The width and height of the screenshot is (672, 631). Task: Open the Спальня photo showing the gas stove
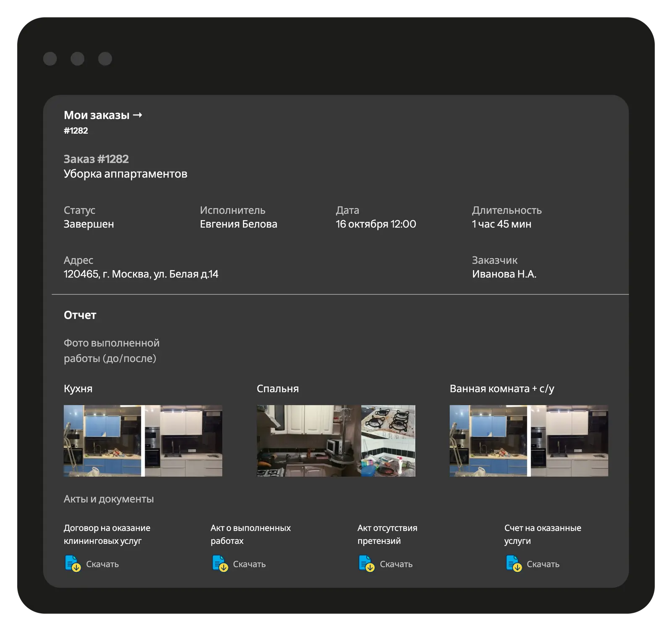(388, 441)
